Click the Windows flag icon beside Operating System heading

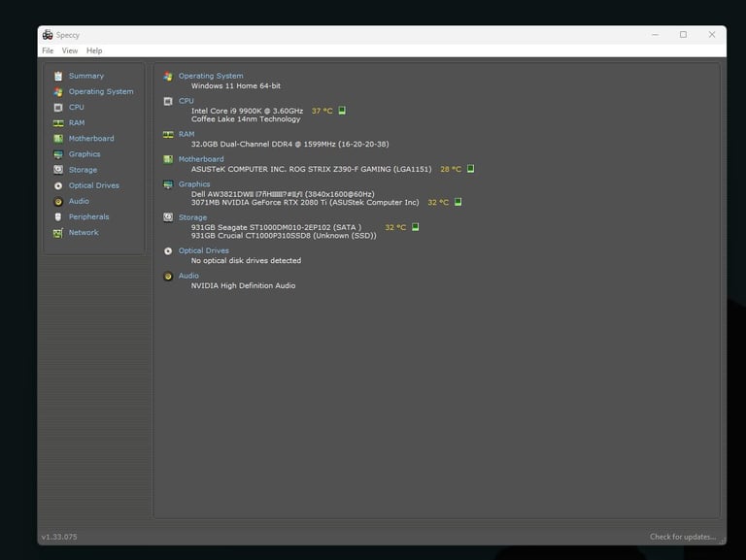click(x=168, y=76)
